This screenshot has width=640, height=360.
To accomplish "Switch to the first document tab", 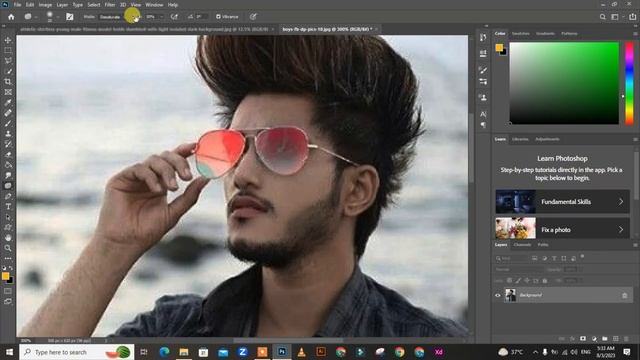I will point(144,29).
